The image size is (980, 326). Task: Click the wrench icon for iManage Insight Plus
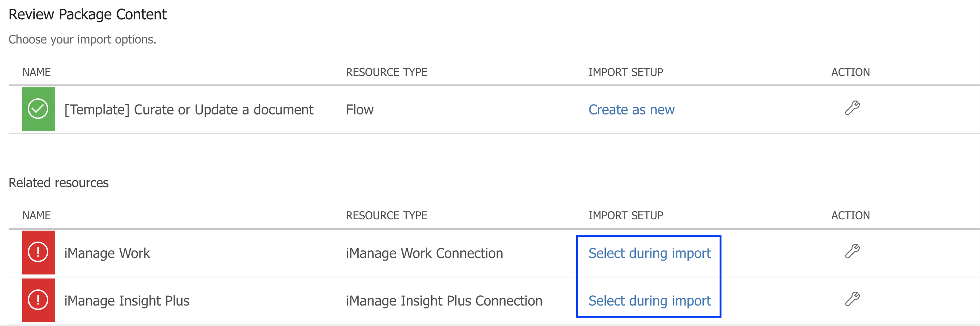click(x=852, y=299)
